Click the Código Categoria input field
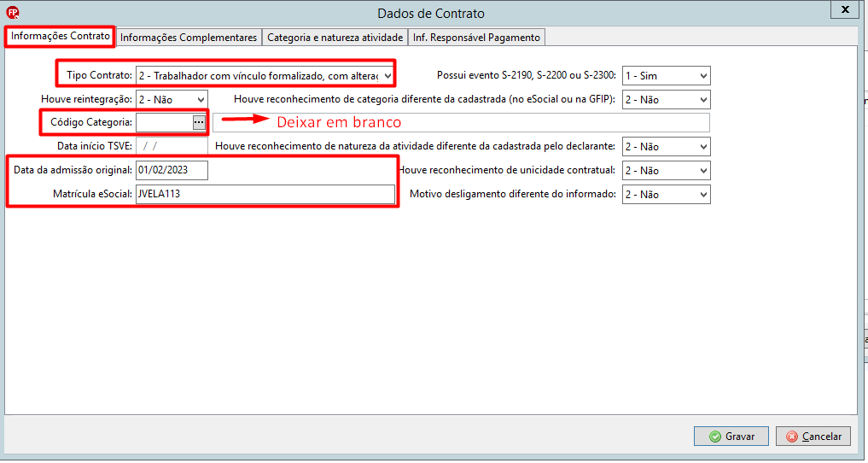 (x=164, y=122)
